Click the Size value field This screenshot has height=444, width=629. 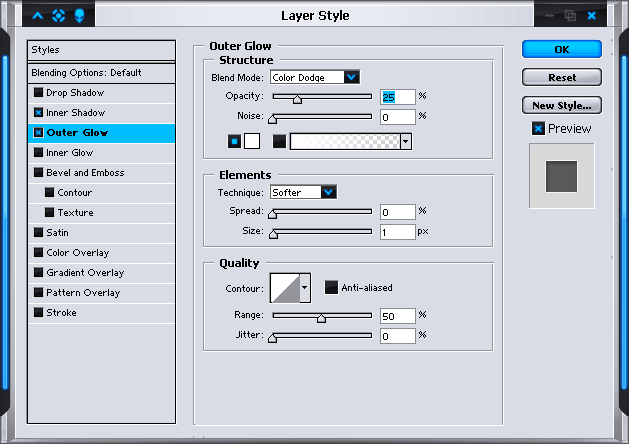tap(398, 232)
